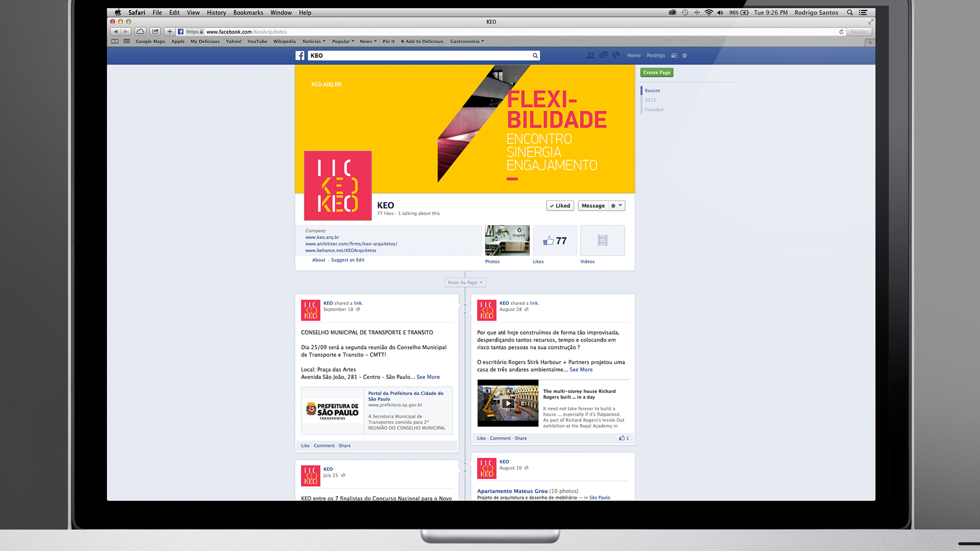Open the Edit menu
980x551 pixels.
(x=175, y=12)
